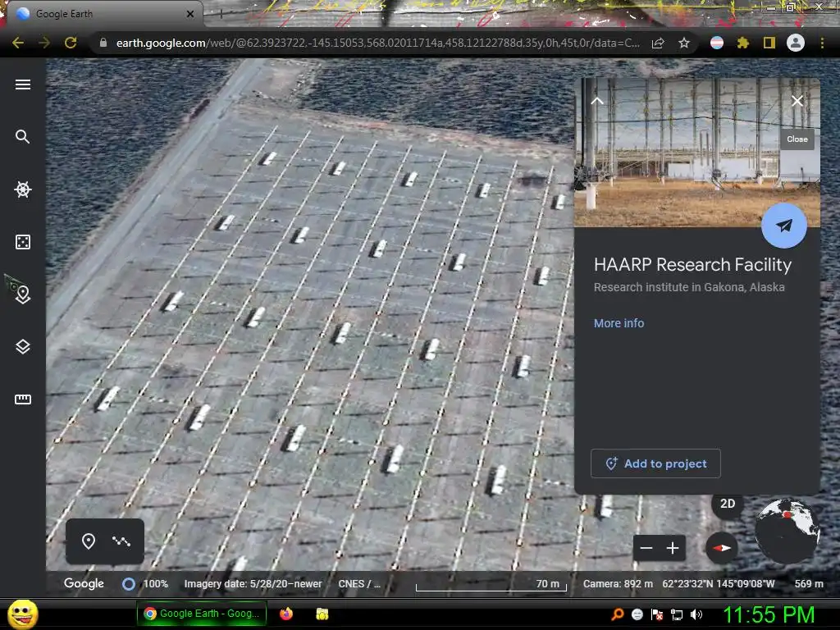Click the HAARP Research Facility title
Viewport: 840px width, 630px height.
pyautogui.click(x=692, y=265)
